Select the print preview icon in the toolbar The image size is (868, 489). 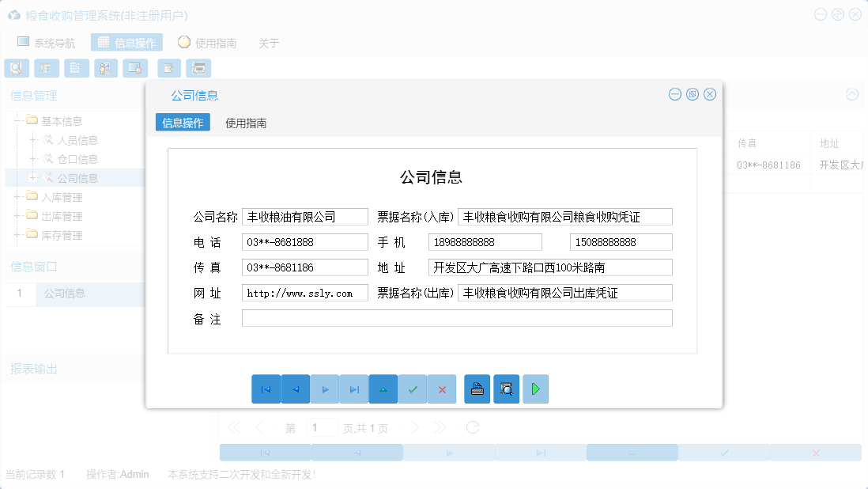16,68
